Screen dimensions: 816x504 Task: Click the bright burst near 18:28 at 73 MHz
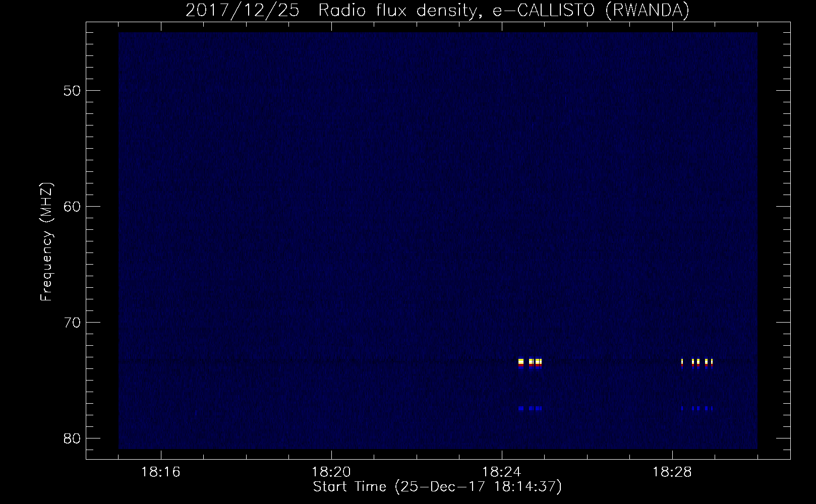coord(696,363)
